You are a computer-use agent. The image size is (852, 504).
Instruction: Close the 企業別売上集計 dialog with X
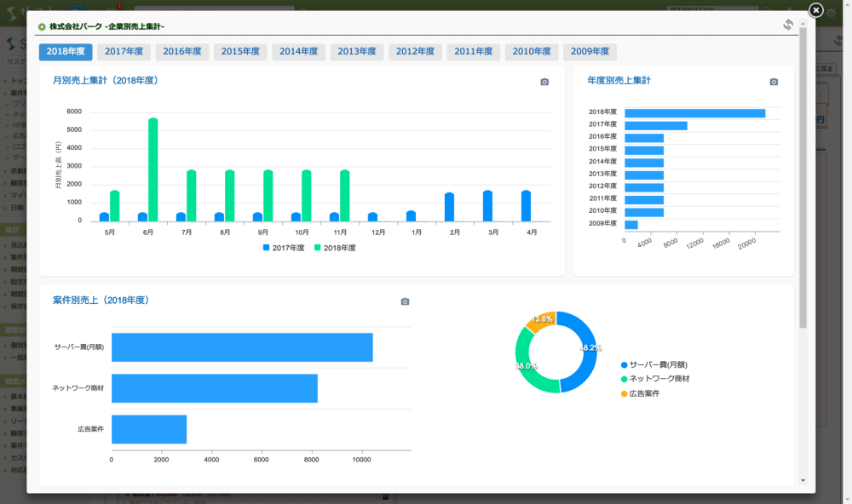click(x=815, y=10)
